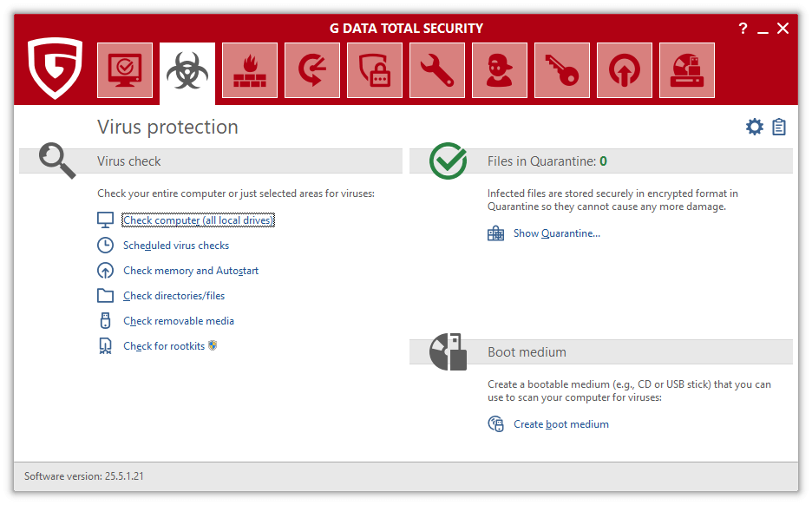Open Check directories/files
Viewport: 812px width, 505px height.
tap(174, 296)
